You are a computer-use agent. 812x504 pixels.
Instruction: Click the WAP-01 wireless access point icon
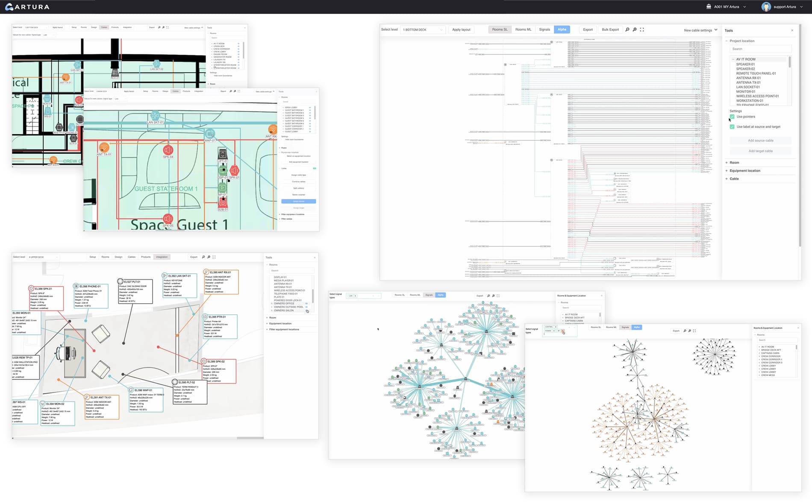coord(210,133)
